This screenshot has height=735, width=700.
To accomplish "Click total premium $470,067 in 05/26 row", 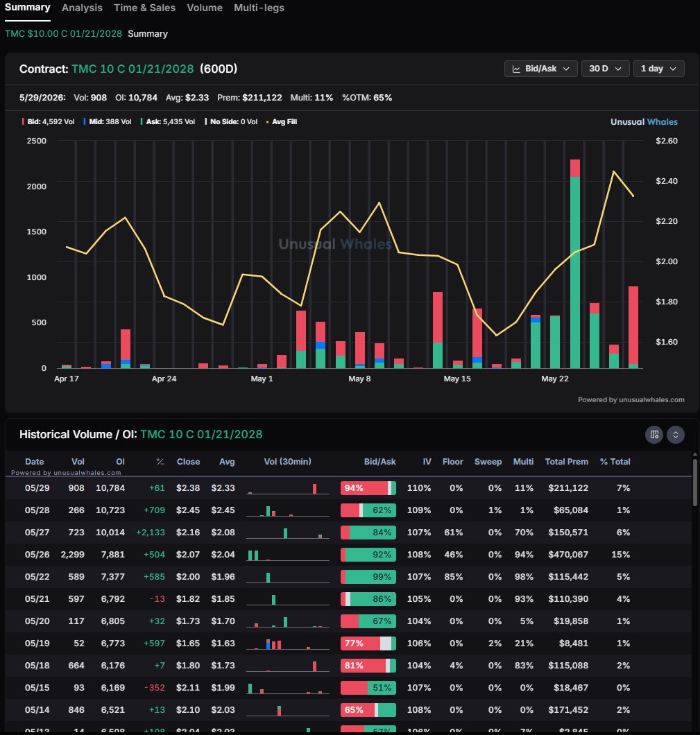I will (x=567, y=555).
